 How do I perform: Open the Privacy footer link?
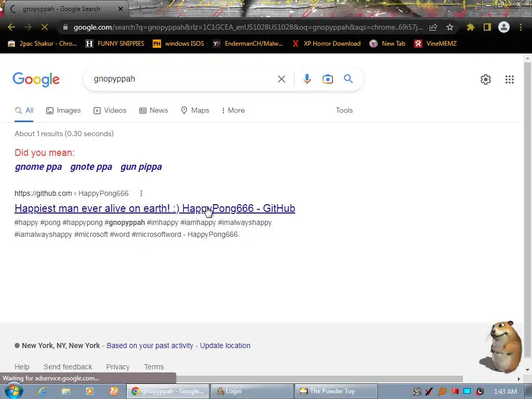click(x=118, y=367)
